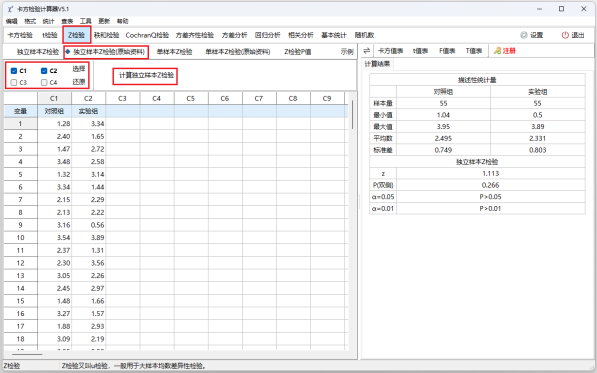The width and height of the screenshot is (597, 373).
Task: Click the 示例 example button
Action: pyautogui.click(x=347, y=52)
